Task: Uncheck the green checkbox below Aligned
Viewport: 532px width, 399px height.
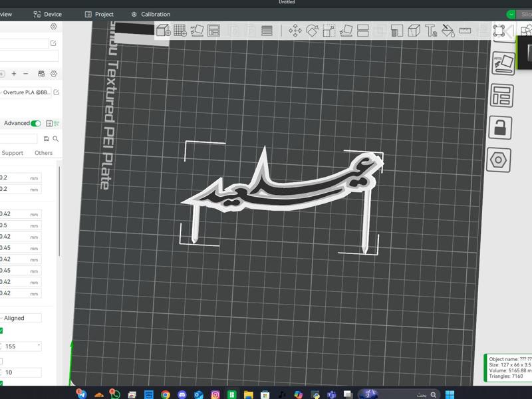Action: click(1, 331)
